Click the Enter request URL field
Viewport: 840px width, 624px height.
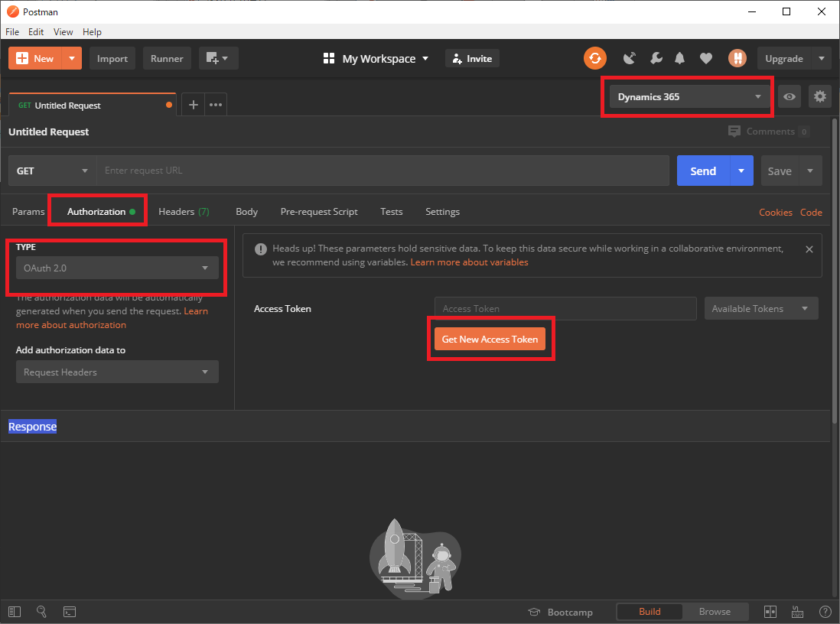click(383, 171)
